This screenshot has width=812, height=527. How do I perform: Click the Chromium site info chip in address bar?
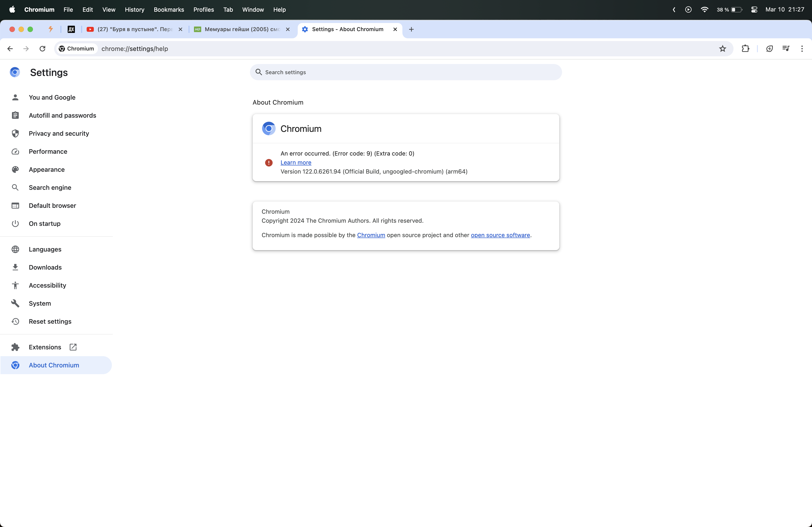tap(76, 49)
